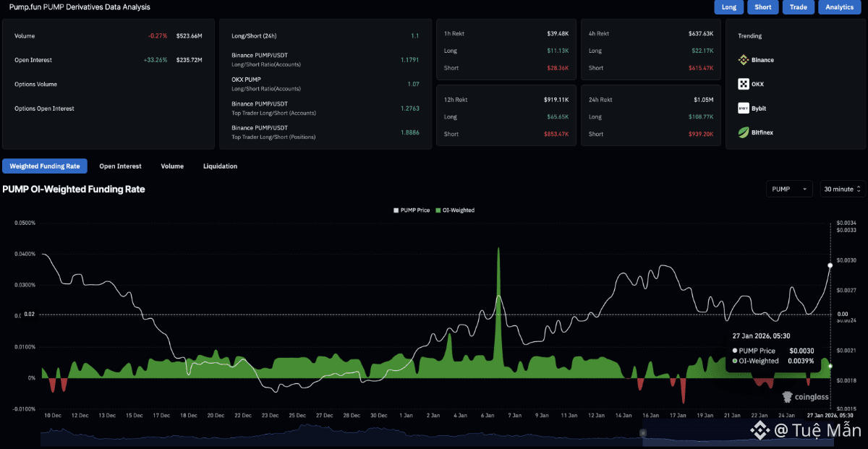Click the Binance square logo beside Tuệ Mẫn

[759, 431]
